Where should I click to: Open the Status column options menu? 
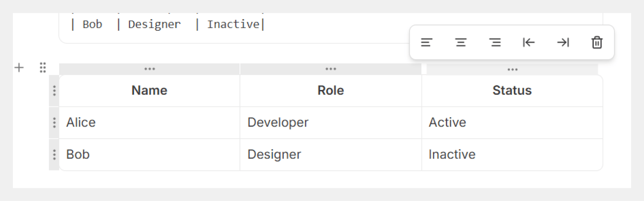(x=512, y=69)
